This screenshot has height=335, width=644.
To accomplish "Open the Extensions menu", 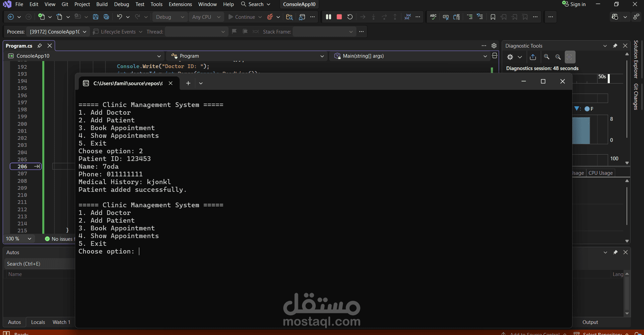I will [x=180, y=4].
